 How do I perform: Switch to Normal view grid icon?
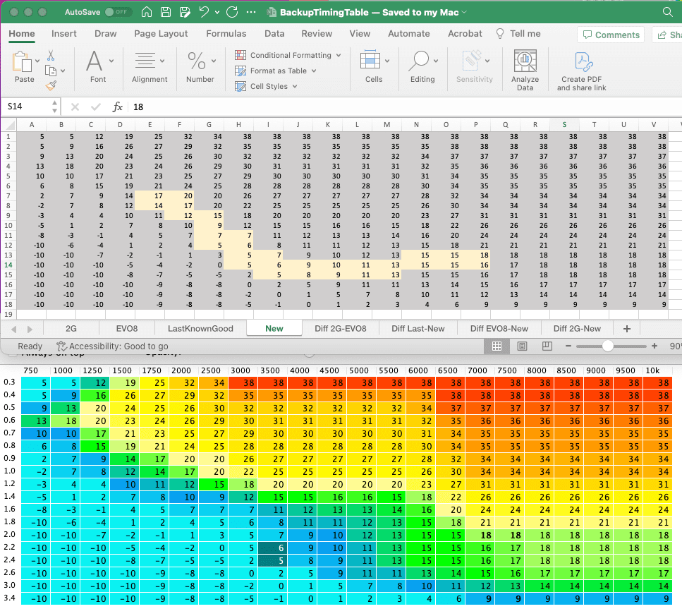pos(497,346)
